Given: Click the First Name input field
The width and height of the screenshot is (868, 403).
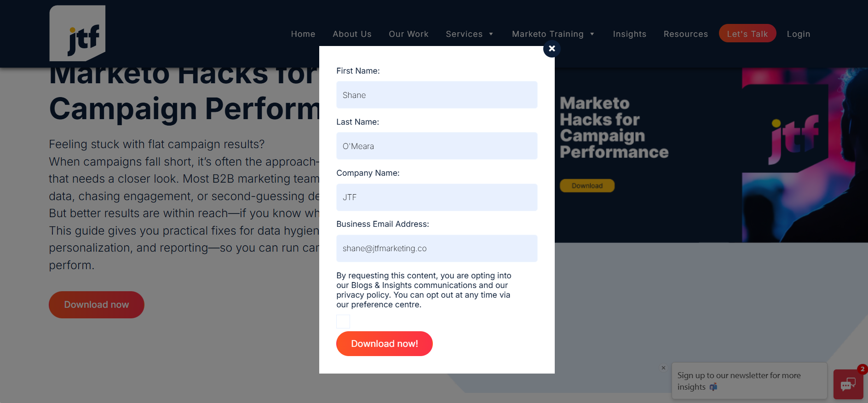Looking at the screenshot, I should pos(437,95).
